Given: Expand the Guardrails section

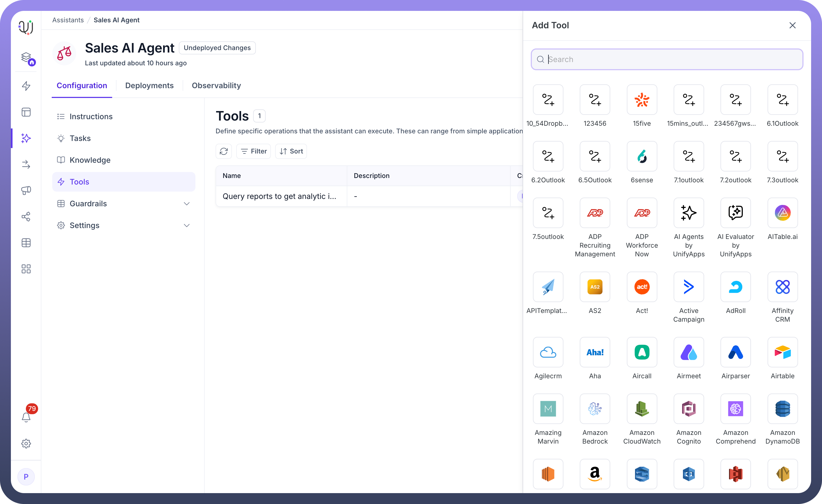Looking at the screenshot, I should [186, 204].
